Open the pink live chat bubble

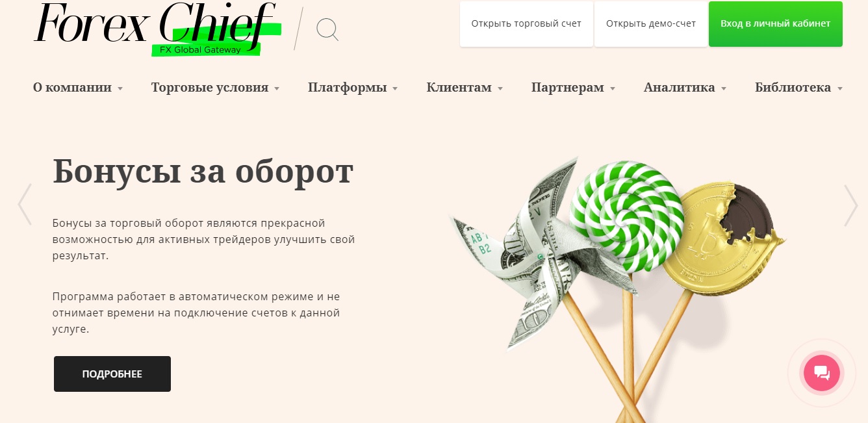point(822,373)
